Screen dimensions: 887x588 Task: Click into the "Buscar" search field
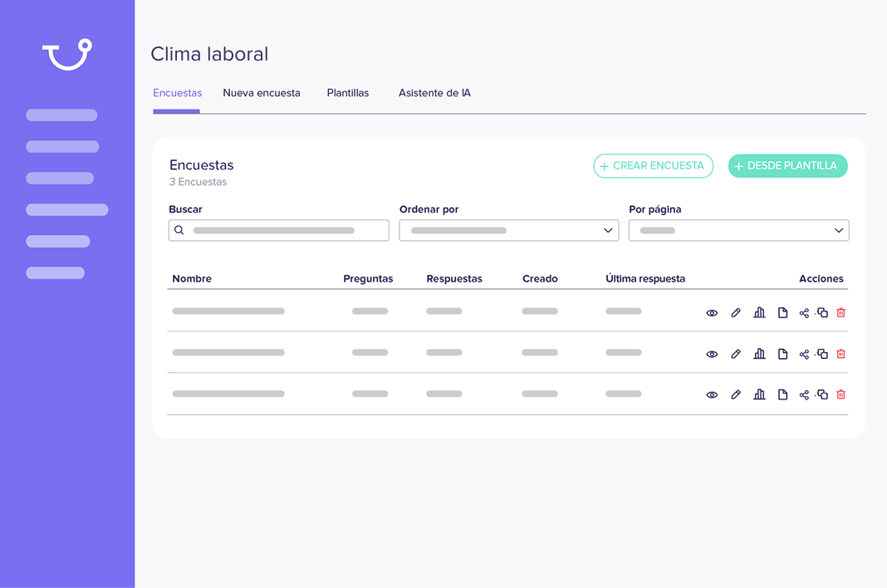pyautogui.click(x=279, y=230)
